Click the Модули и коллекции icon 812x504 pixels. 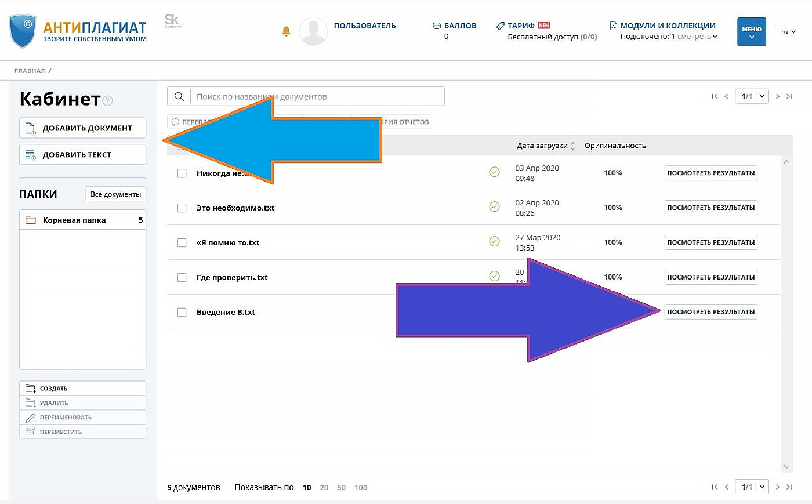614,26
